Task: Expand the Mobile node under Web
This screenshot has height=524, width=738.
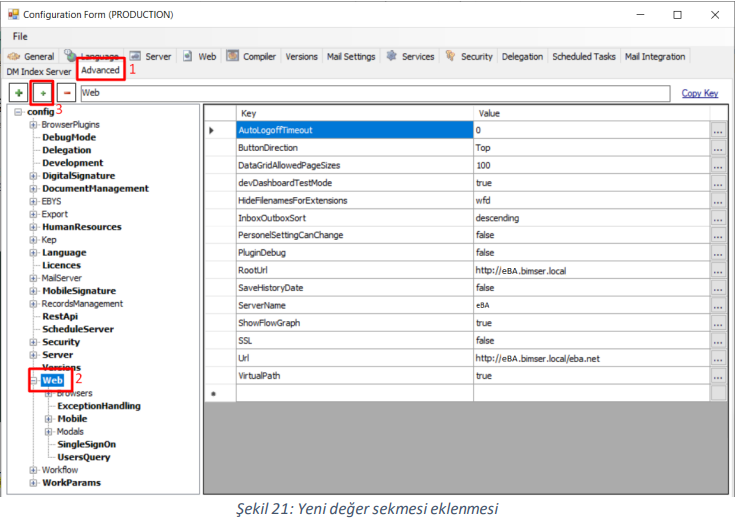Action: coord(48,419)
